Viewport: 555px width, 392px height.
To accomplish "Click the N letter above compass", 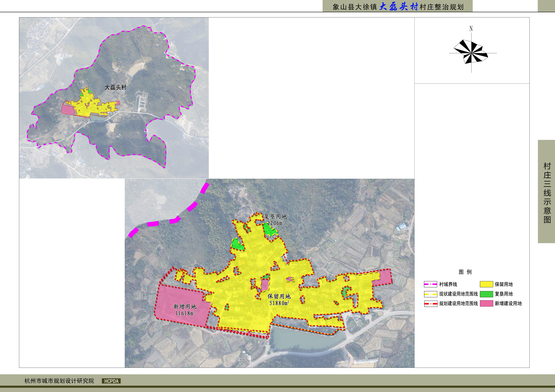I will pyautogui.click(x=471, y=28).
